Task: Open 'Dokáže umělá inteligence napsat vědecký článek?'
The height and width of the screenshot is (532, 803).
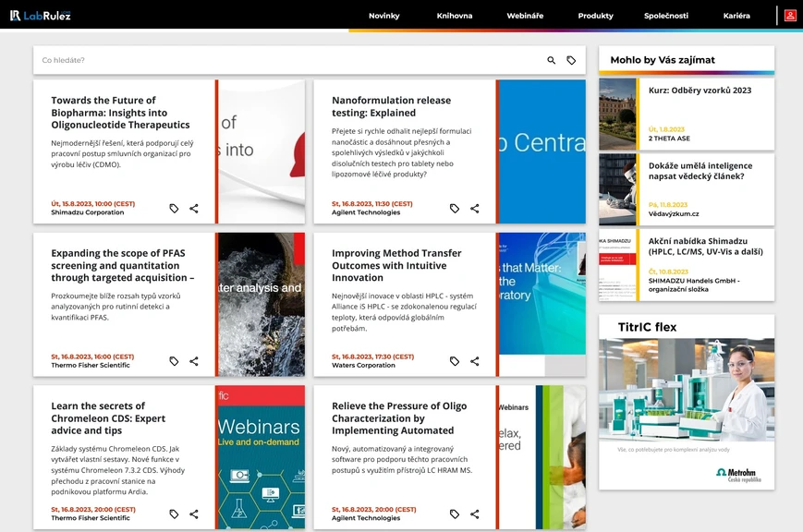Action: click(700, 171)
